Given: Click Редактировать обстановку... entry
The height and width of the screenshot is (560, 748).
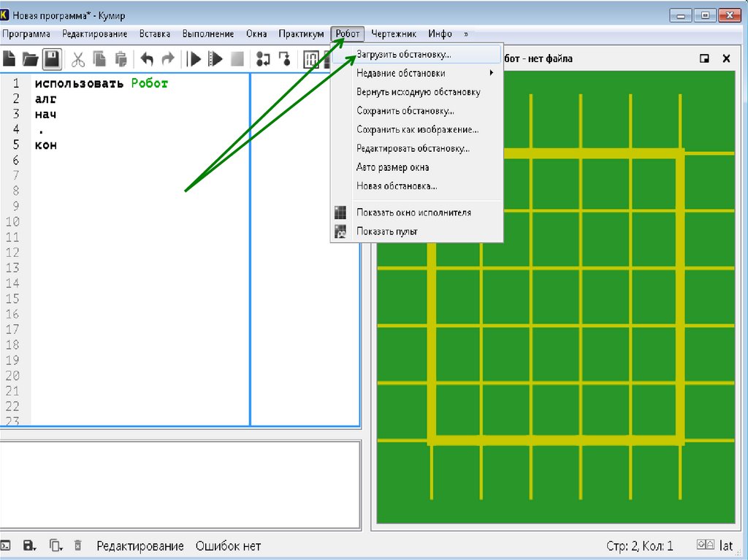Looking at the screenshot, I should pos(413,148).
